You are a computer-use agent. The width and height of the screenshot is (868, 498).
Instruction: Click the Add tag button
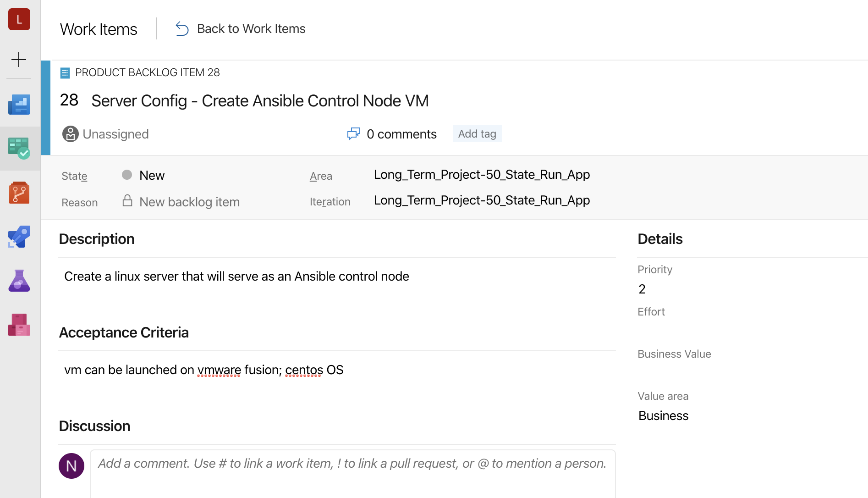(477, 134)
